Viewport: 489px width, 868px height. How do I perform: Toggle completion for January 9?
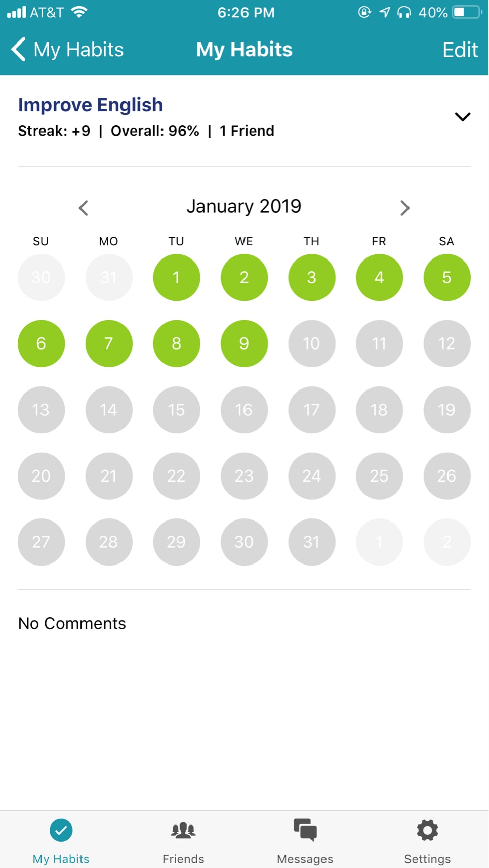[244, 343]
